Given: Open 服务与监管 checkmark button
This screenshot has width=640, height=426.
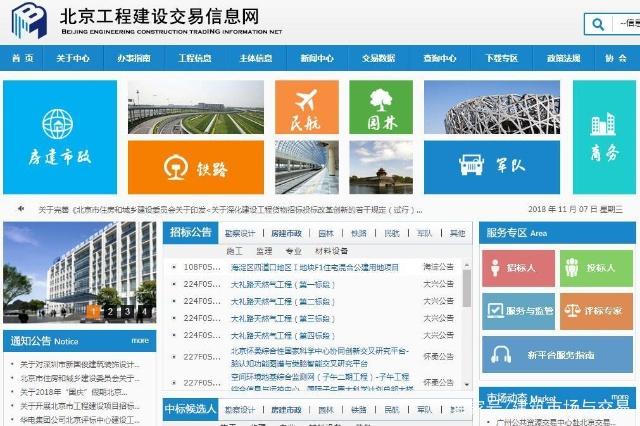Looking at the screenshot, I should 518,311.
